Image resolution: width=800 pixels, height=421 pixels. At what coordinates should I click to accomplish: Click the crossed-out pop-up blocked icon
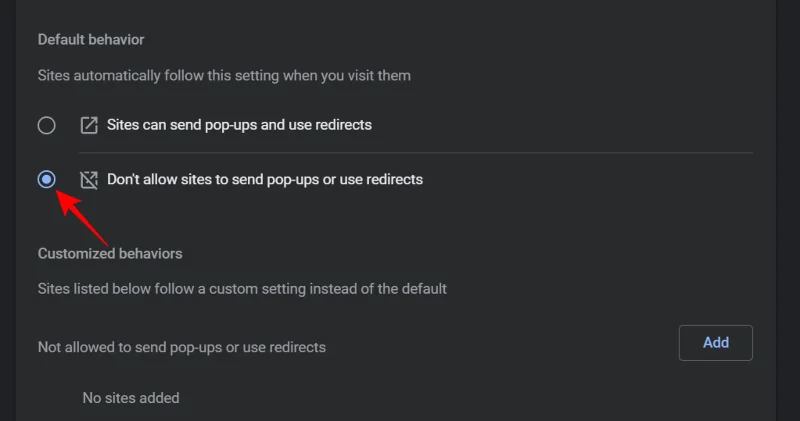point(89,180)
